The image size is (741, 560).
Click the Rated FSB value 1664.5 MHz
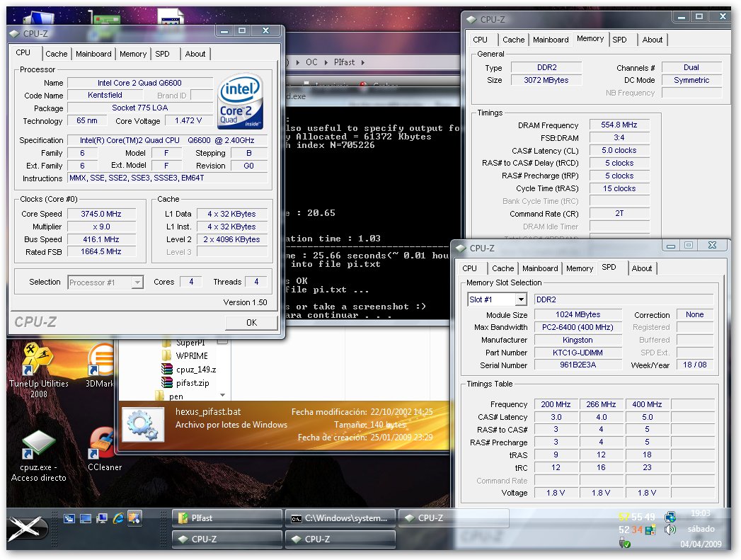[x=101, y=252]
